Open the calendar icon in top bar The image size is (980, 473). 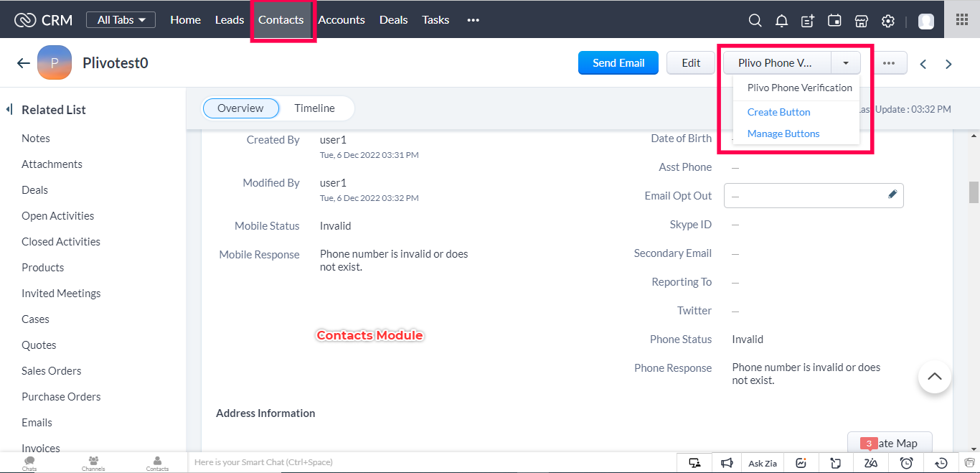[834, 21]
